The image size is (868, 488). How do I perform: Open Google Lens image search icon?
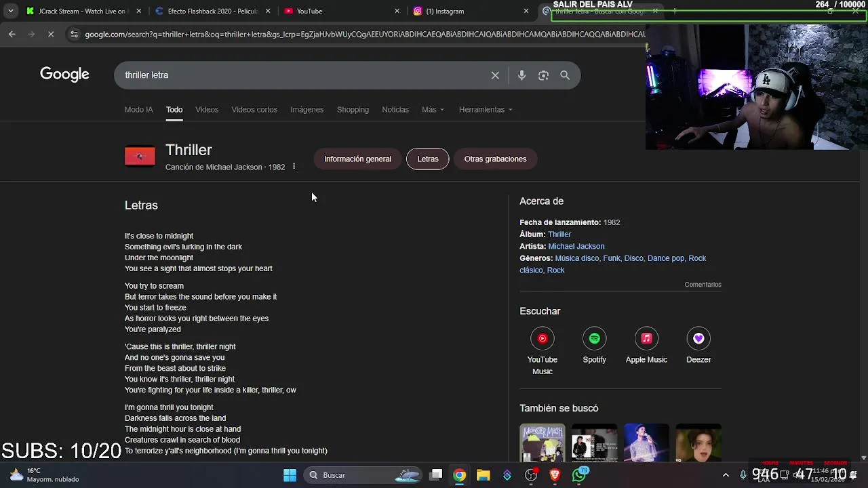click(x=543, y=75)
